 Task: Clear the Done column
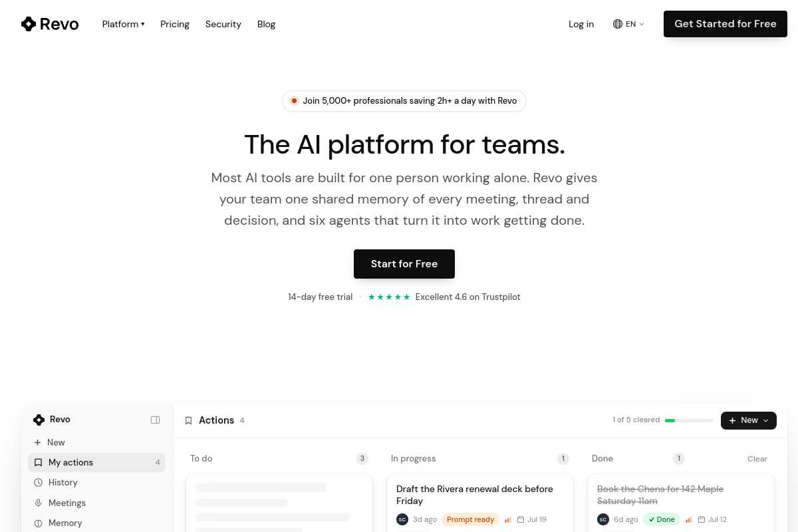click(757, 459)
